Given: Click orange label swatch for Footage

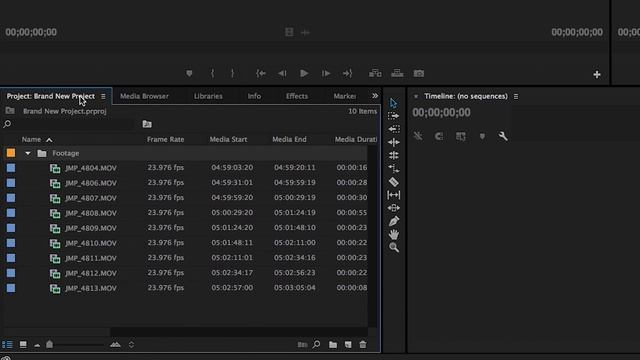Looking at the screenshot, I should (11, 153).
